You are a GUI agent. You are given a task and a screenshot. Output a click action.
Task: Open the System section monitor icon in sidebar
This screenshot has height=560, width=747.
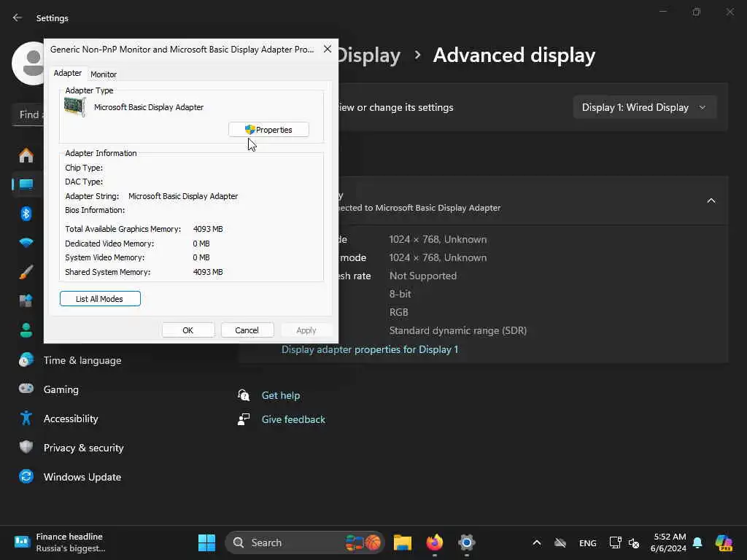[x=26, y=184]
